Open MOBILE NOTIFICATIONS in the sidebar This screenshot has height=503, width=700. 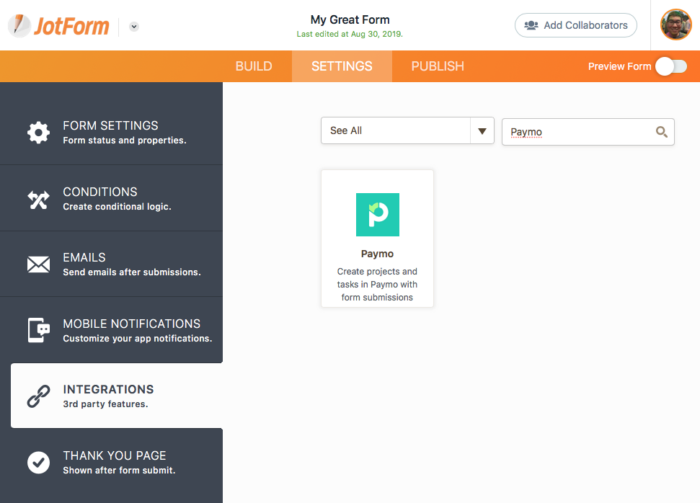click(111, 330)
